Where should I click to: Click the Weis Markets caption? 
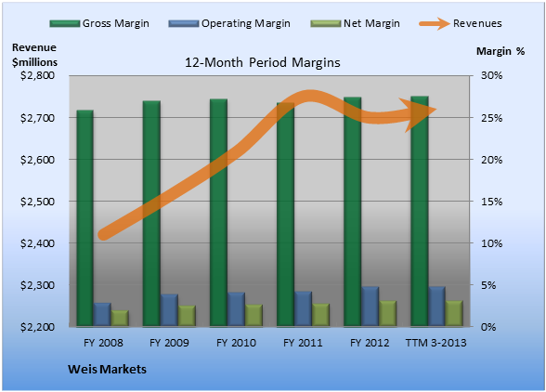[x=108, y=369]
